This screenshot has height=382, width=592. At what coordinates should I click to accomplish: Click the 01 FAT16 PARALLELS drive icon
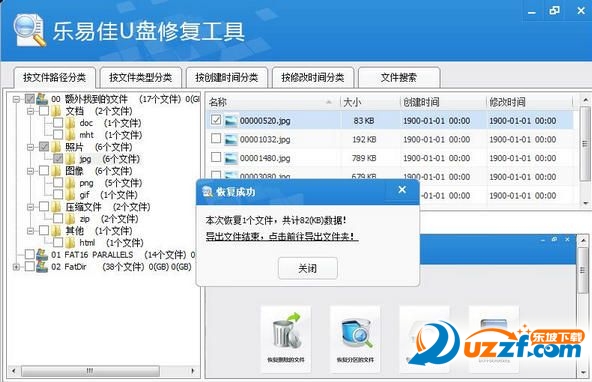click(x=42, y=254)
